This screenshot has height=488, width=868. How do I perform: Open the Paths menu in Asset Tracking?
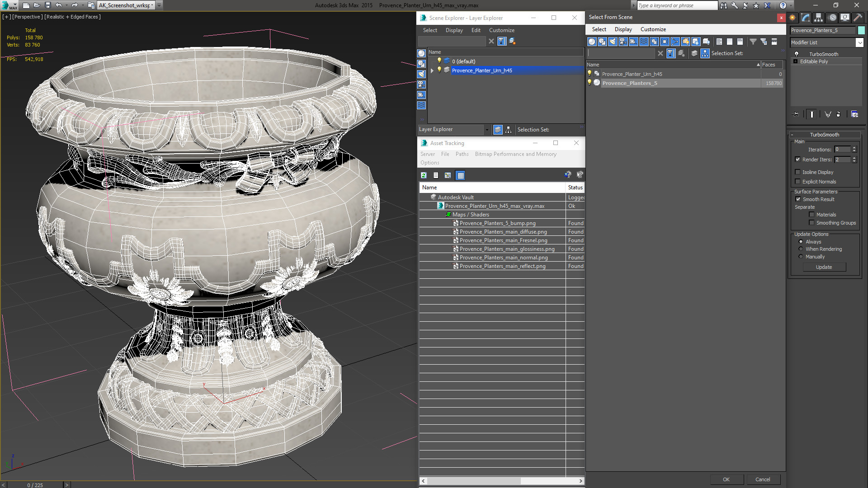pos(462,154)
